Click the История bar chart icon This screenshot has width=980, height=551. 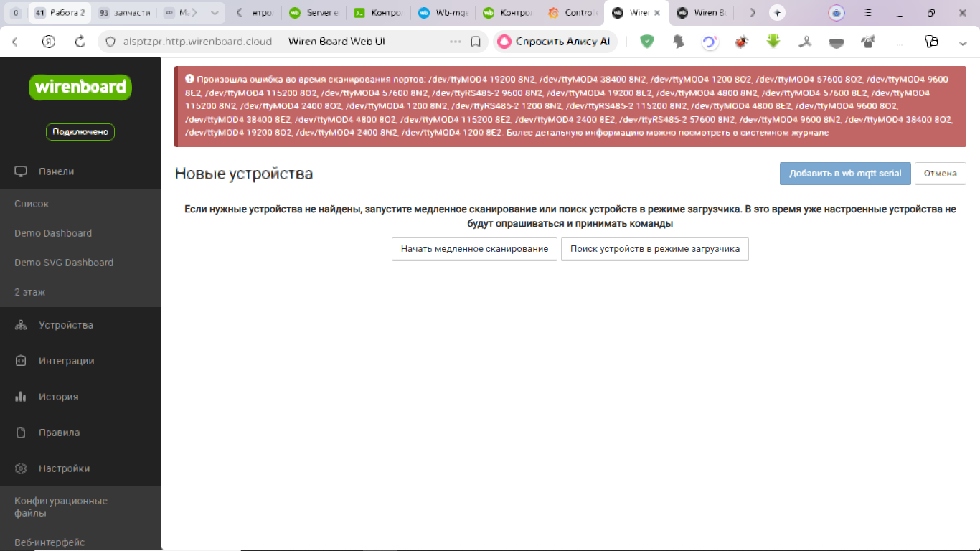pos(21,397)
